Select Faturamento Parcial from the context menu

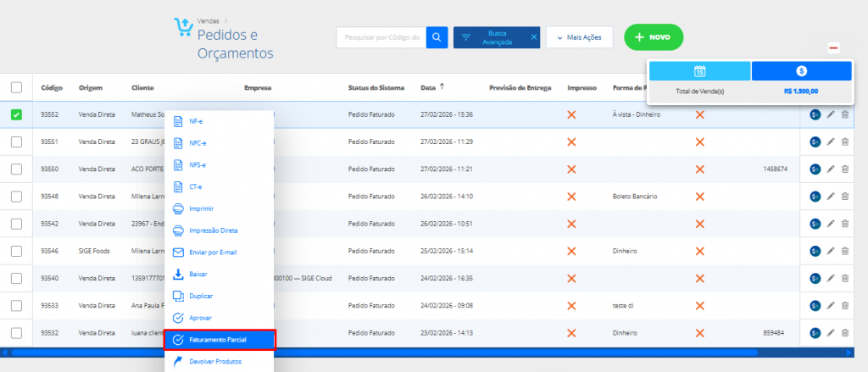[x=220, y=340]
